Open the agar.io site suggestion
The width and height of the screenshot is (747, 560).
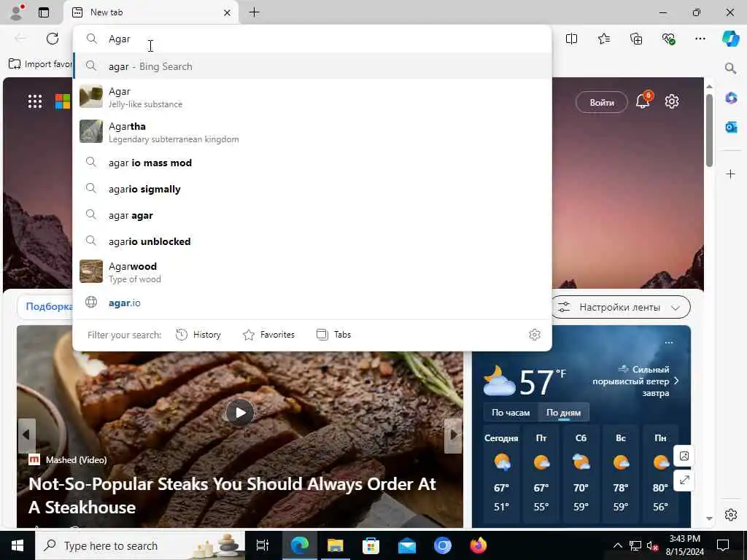coord(312,303)
